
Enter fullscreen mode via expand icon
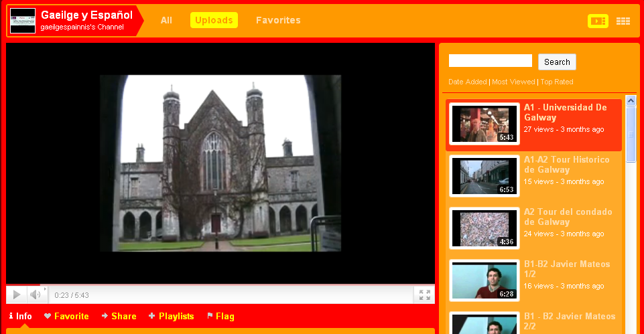425,295
